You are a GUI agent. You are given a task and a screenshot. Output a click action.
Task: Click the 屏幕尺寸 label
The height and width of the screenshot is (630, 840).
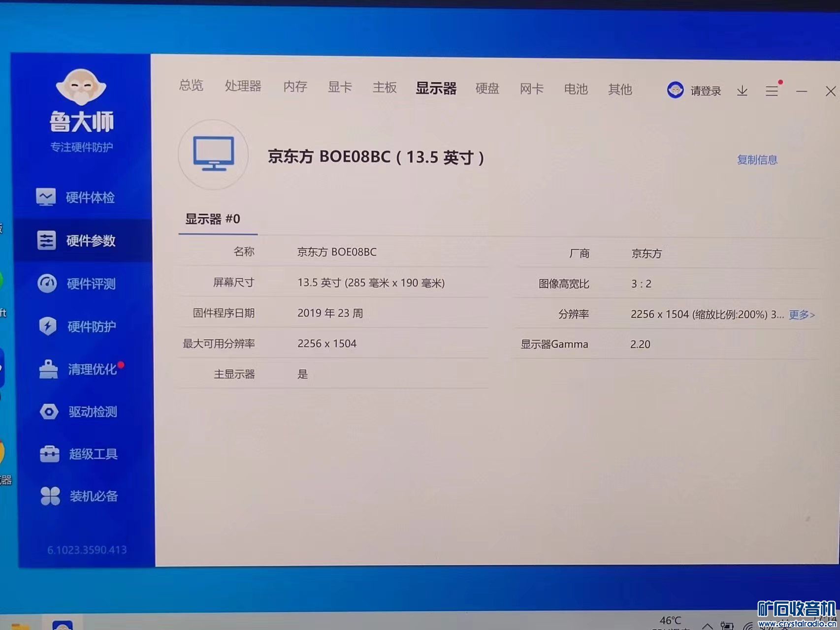click(233, 283)
